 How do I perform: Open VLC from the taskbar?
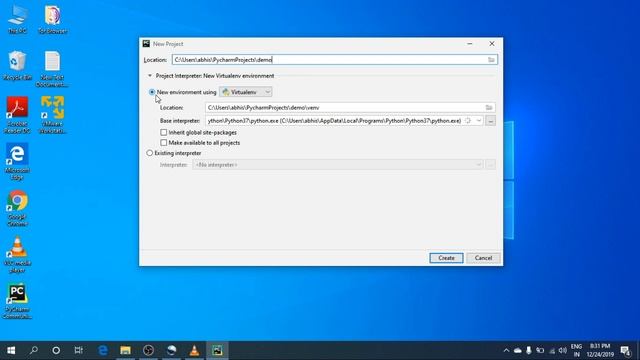(x=194, y=350)
